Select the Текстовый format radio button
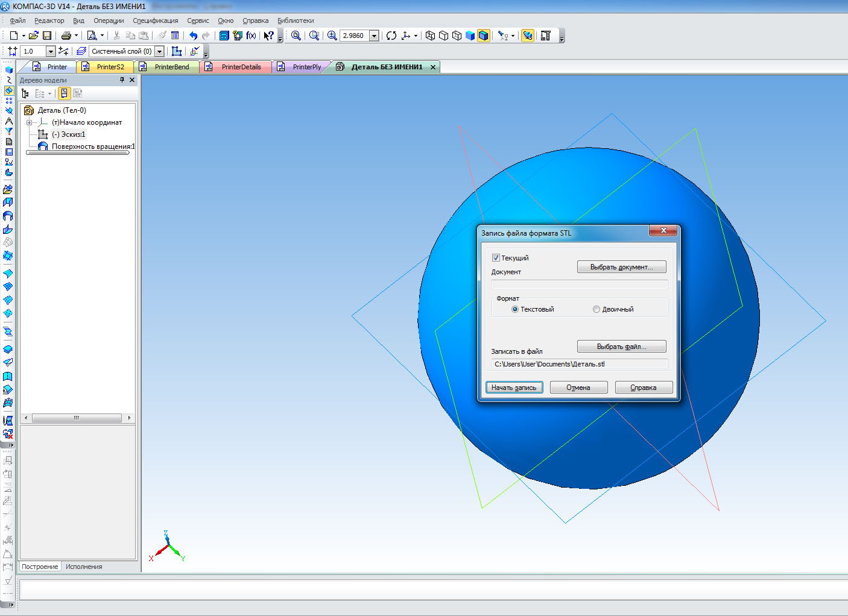 514,309
